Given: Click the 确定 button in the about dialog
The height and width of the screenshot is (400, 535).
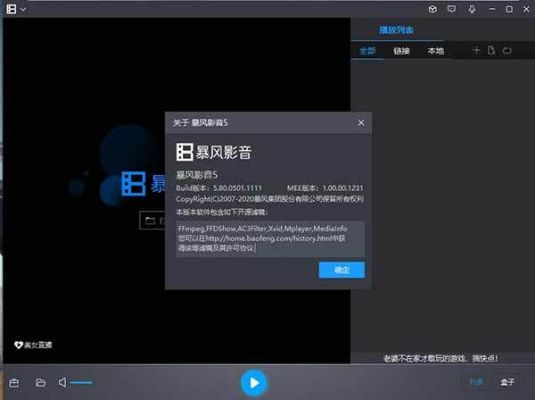Looking at the screenshot, I should 342,270.
